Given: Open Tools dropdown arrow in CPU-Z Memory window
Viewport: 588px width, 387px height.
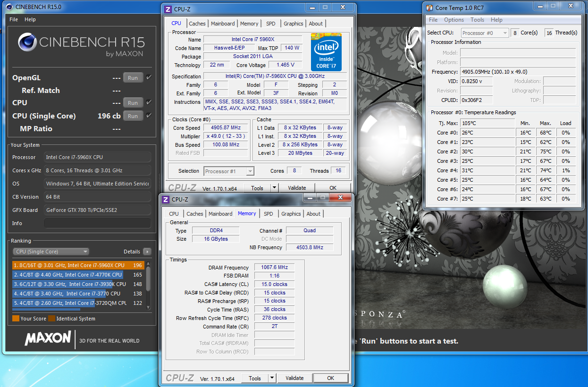Looking at the screenshot, I should [272, 378].
